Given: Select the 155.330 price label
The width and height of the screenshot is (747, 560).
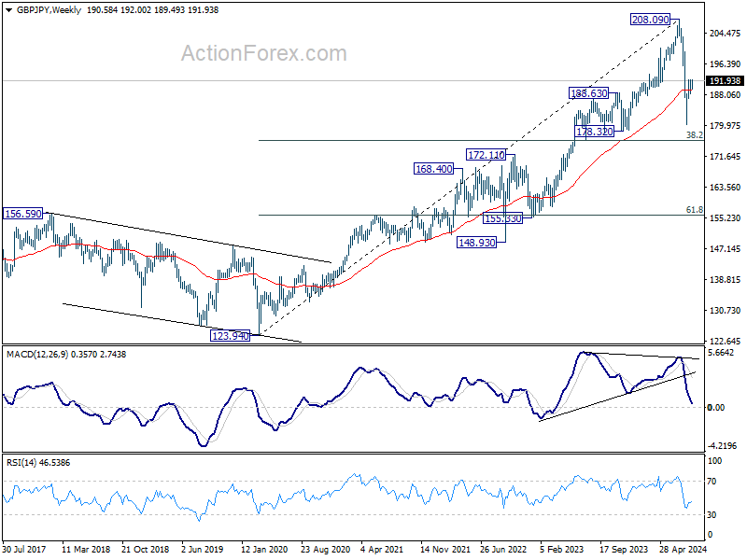Looking at the screenshot, I should coord(502,218).
